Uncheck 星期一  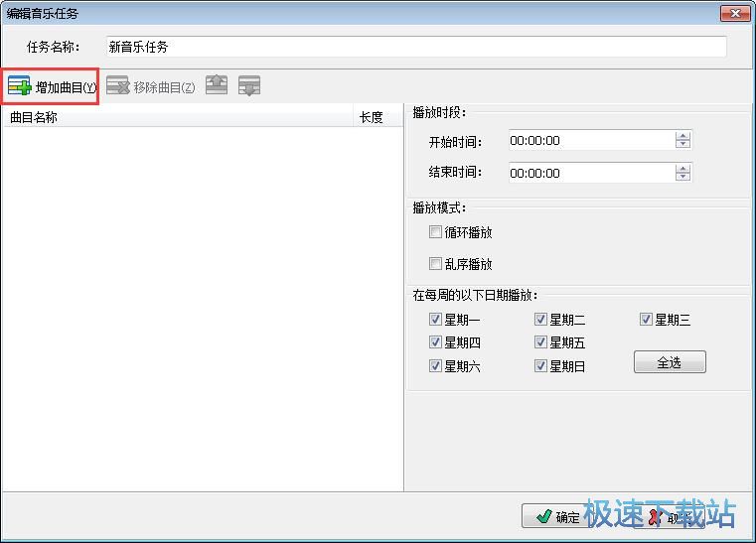click(x=435, y=319)
